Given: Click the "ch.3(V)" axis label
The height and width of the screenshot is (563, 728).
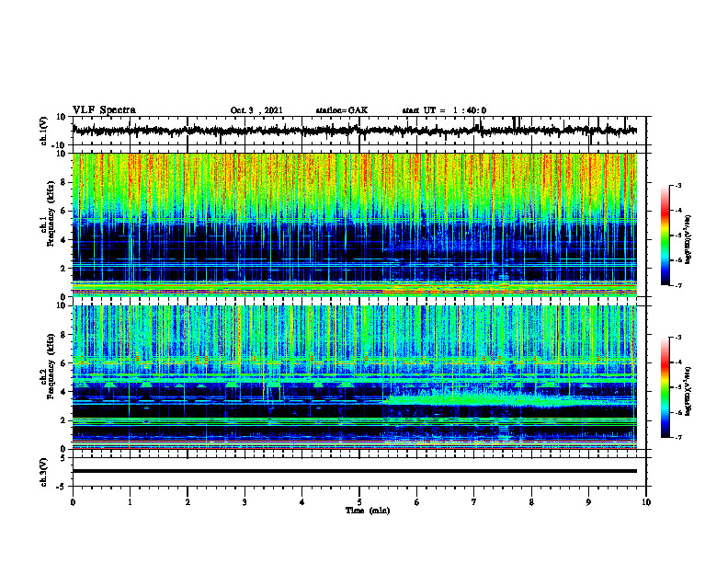Looking at the screenshot, I should point(44,473).
